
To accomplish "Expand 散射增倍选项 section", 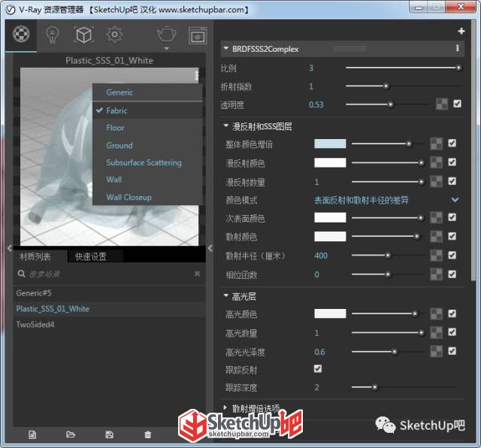I will [x=225, y=407].
